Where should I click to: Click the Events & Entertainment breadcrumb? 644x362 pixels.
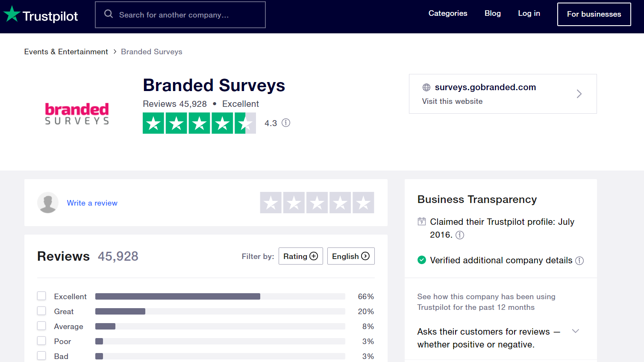[x=66, y=52]
